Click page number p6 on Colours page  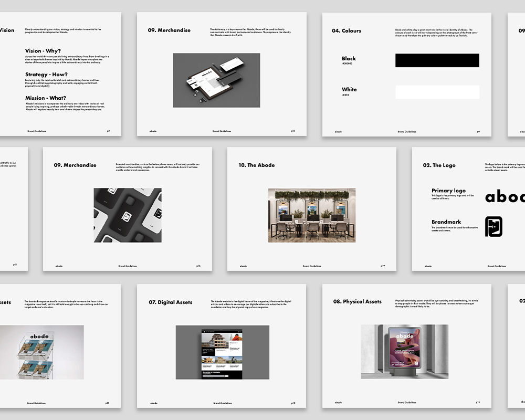(x=478, y=132)
